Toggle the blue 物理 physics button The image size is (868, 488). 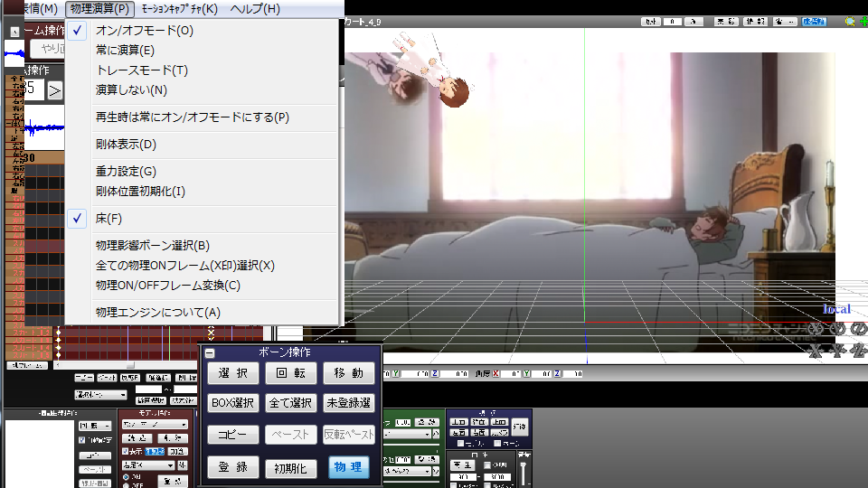(x=348, y=467)
